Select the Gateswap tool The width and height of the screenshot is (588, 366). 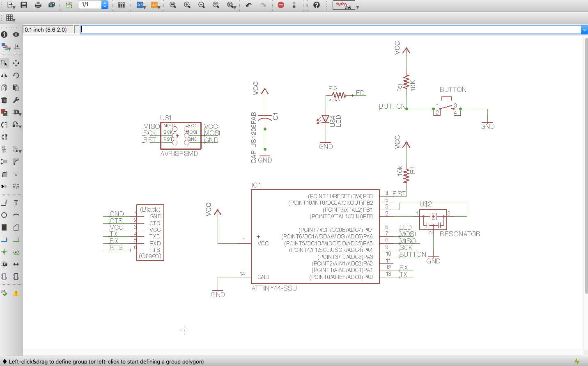(x=4, y=137)
